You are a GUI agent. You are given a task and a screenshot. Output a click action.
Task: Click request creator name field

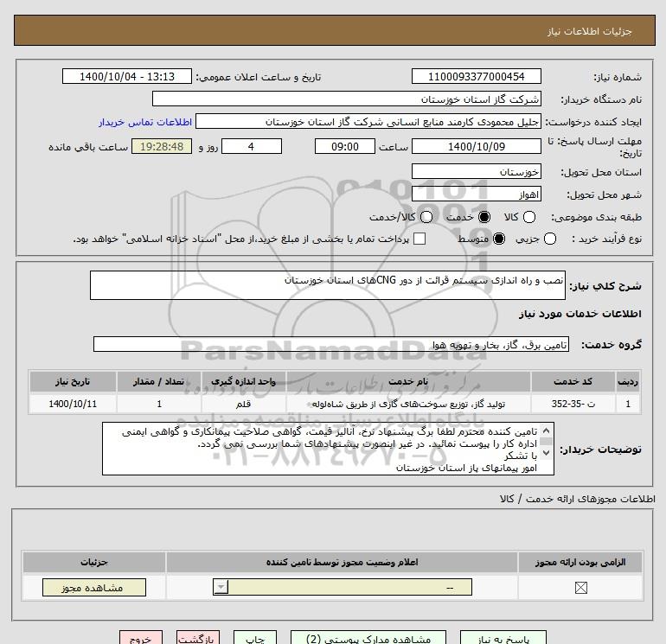(x=368, y=121)
